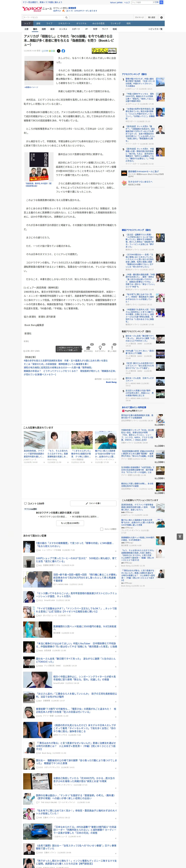The height and width of the screenshot is (868, 186).
Task: Click the もっと見る(158件) button
Action: [x=70, y=523]
